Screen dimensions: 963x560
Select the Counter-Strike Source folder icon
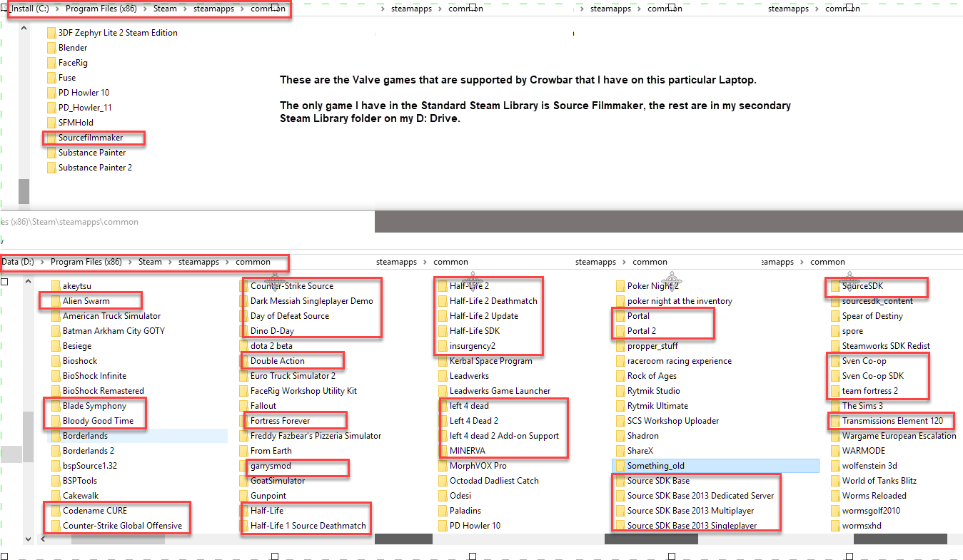click(243, 286)
